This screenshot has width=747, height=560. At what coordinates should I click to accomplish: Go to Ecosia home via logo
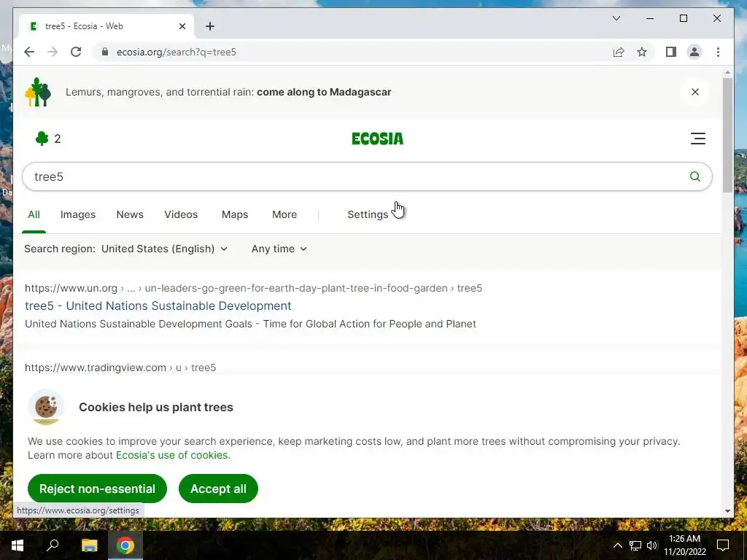tap(377, 139)
